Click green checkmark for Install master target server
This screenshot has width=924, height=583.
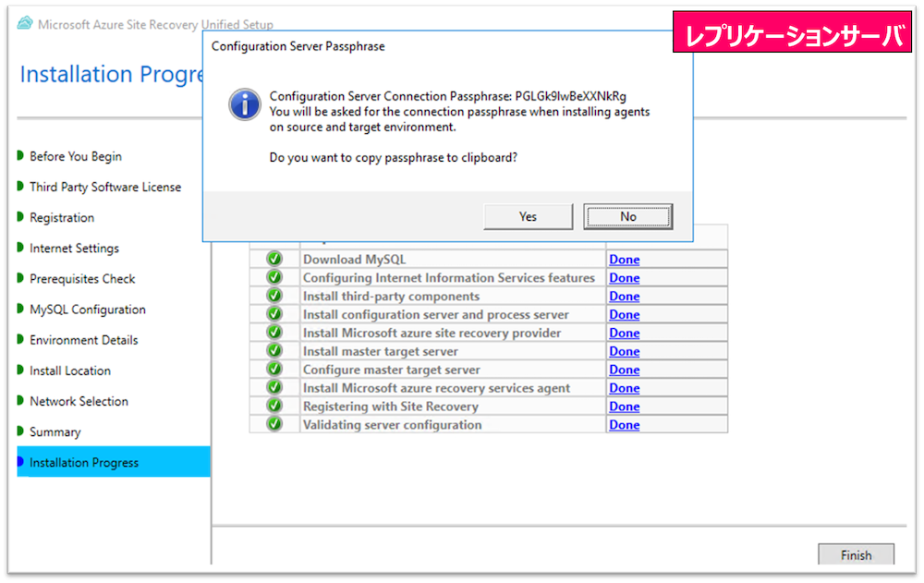(x=274, y=351)
